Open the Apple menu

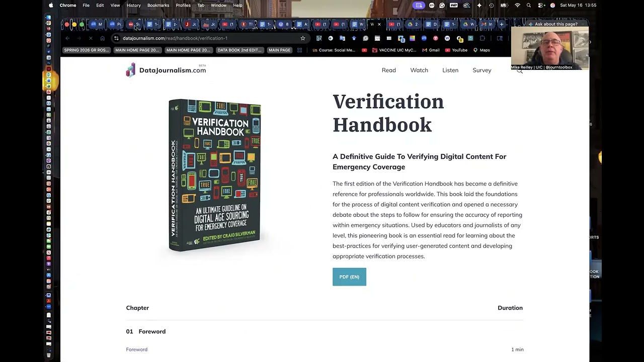(x=51, y=5)
